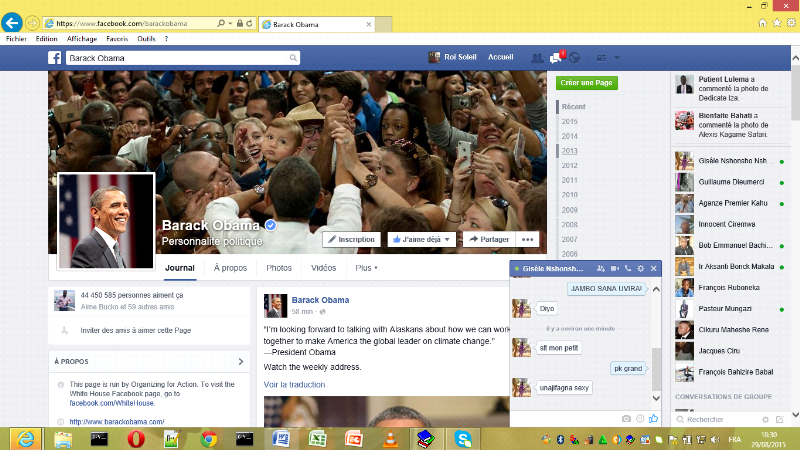This screenshot has width=800, height=450.
Task: Switch to the Photos tab
Action: click(279, 268)
